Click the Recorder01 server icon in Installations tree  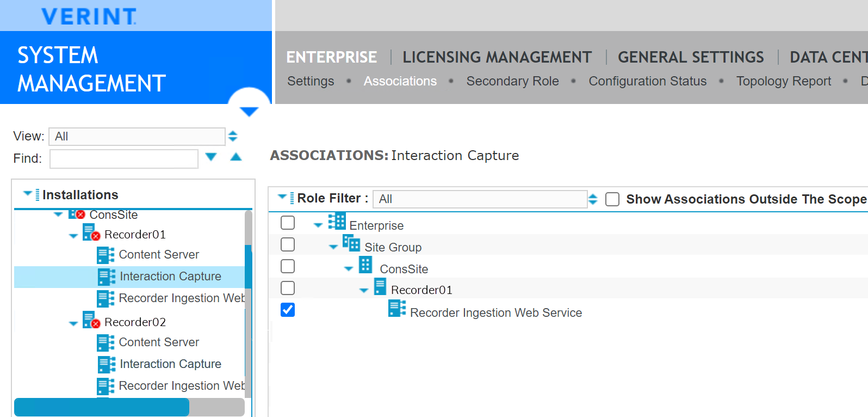tap(91, 232)
